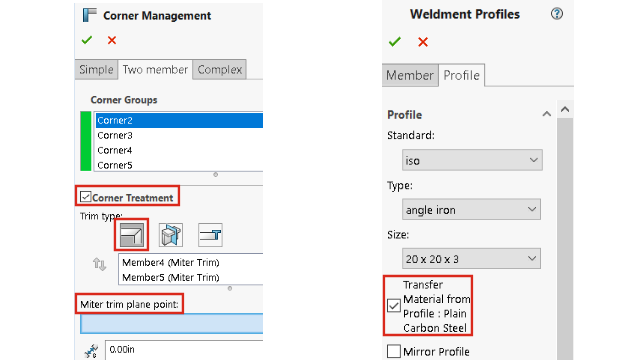
Task: Switch to the Member tab
Action: (x=410, y=75)
